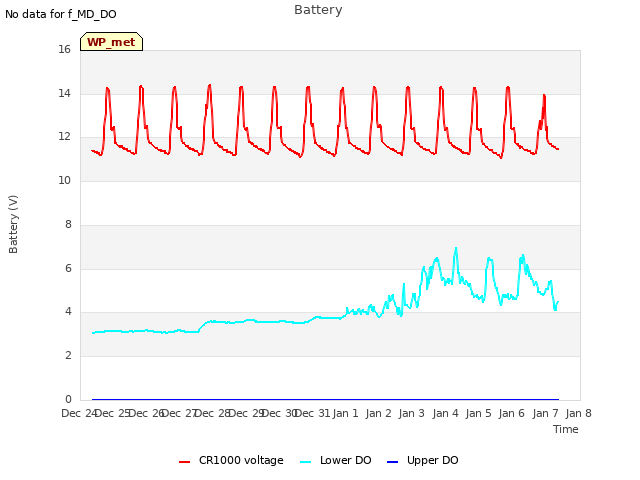Click the Battery (V) y-axis label

[x=13, y=224]
